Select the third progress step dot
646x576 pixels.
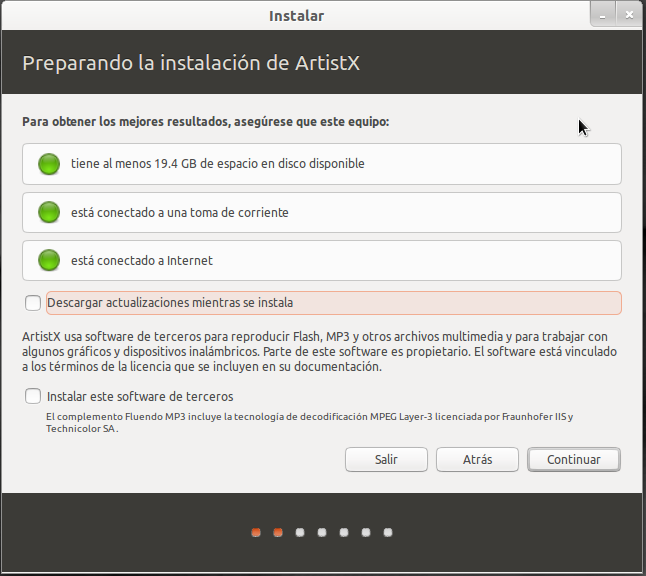300,532
